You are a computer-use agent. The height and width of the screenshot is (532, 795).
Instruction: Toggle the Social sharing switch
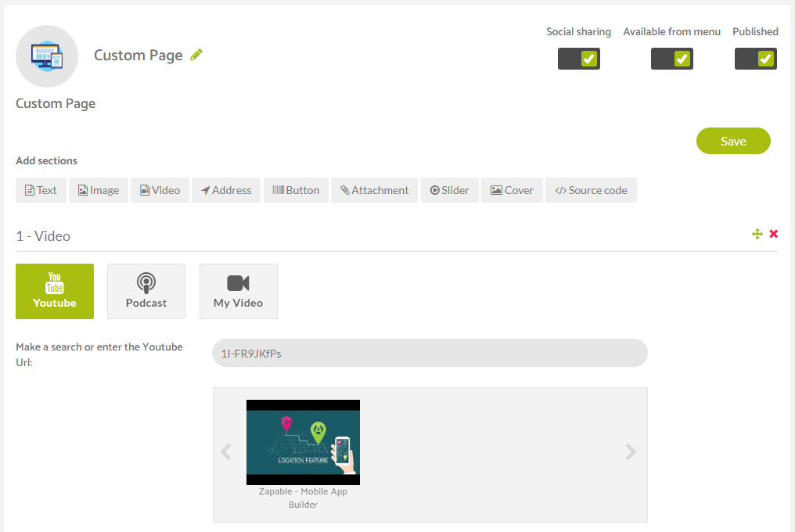578,59
